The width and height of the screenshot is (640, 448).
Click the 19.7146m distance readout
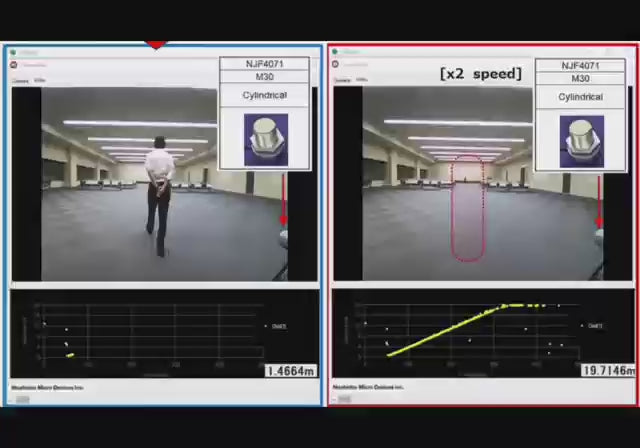click(x=608, y=370)
